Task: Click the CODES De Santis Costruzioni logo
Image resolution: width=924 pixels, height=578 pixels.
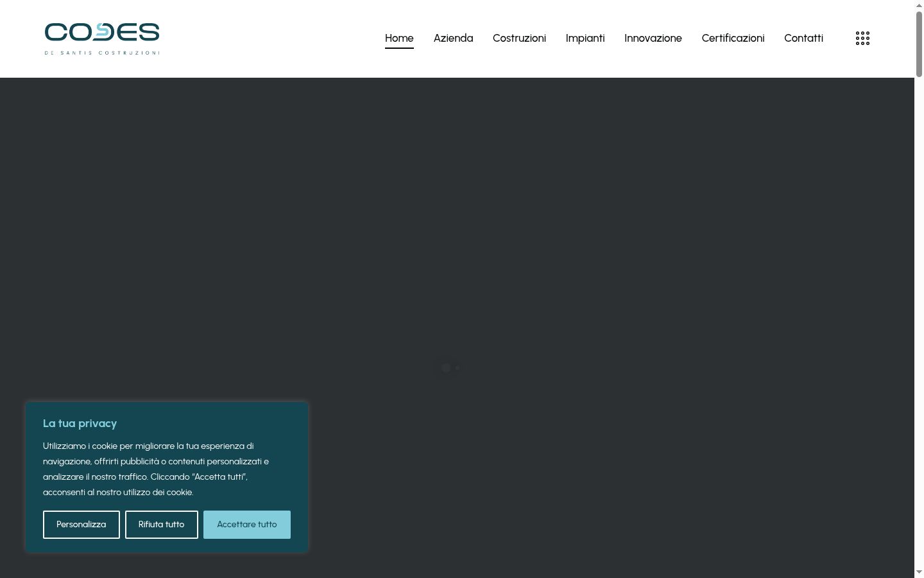Action: click(x=102, y=39)
